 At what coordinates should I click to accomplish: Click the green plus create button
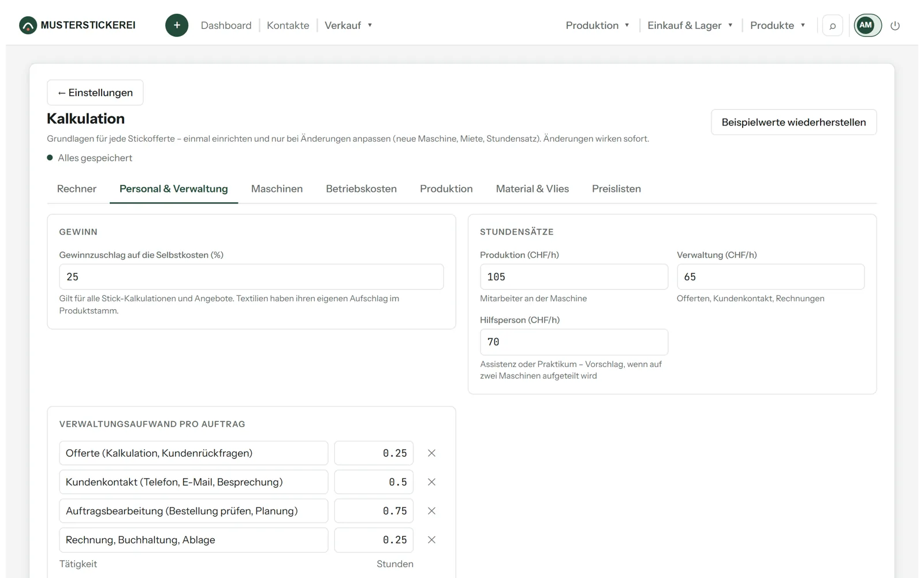pyautogui.click(x=177, y=25)
